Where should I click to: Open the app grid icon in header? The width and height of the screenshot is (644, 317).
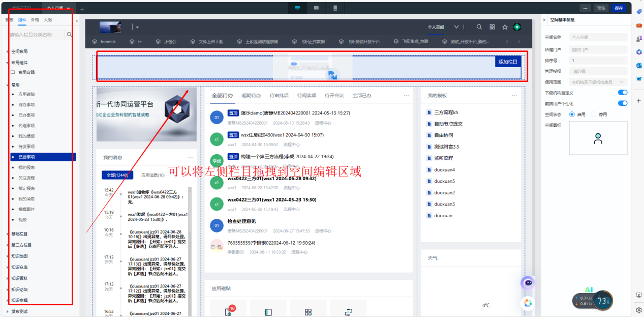click(x=492, y=27)
